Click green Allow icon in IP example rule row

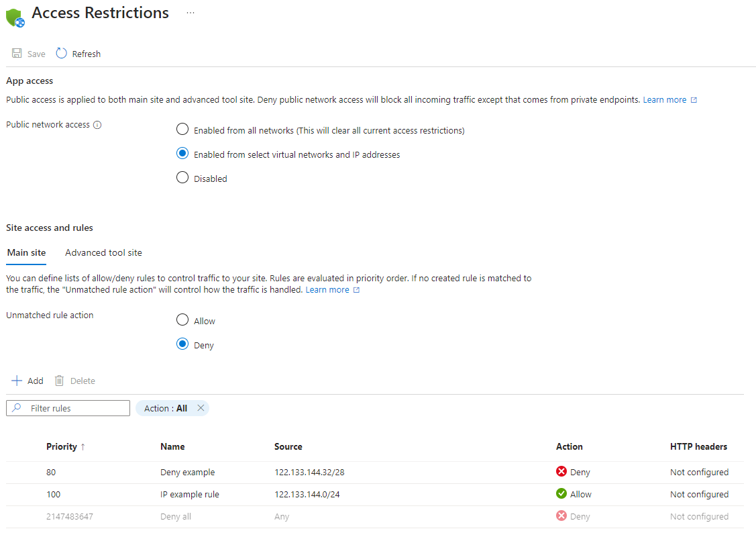point(561,493)
